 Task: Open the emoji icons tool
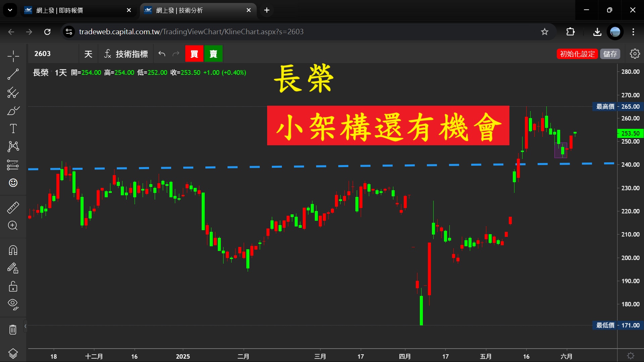(13, 183)
